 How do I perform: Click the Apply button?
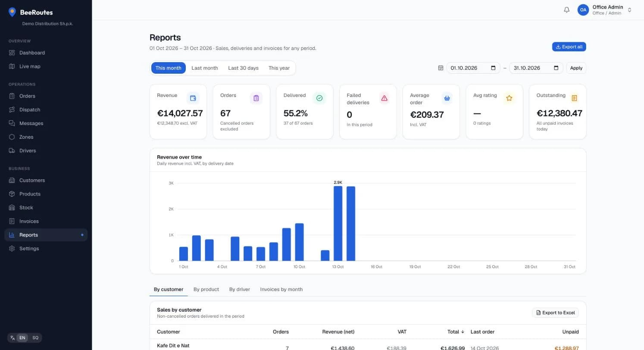click(576, 68)
